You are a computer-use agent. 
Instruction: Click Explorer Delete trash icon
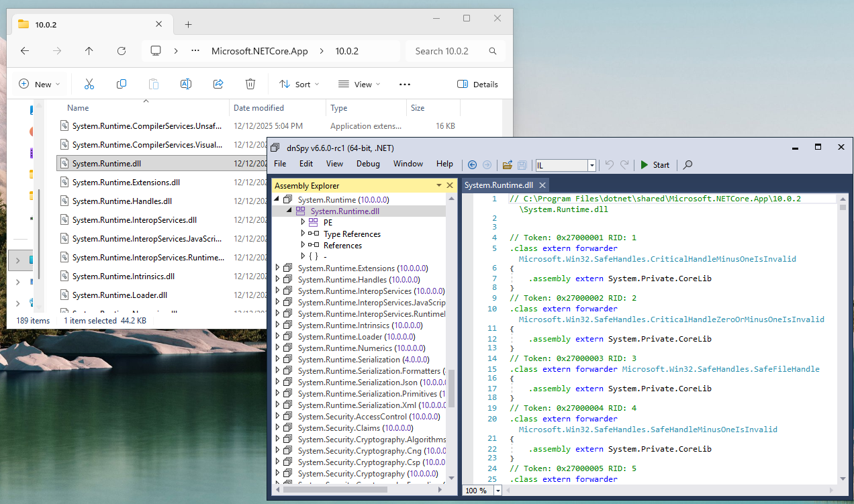250,84
